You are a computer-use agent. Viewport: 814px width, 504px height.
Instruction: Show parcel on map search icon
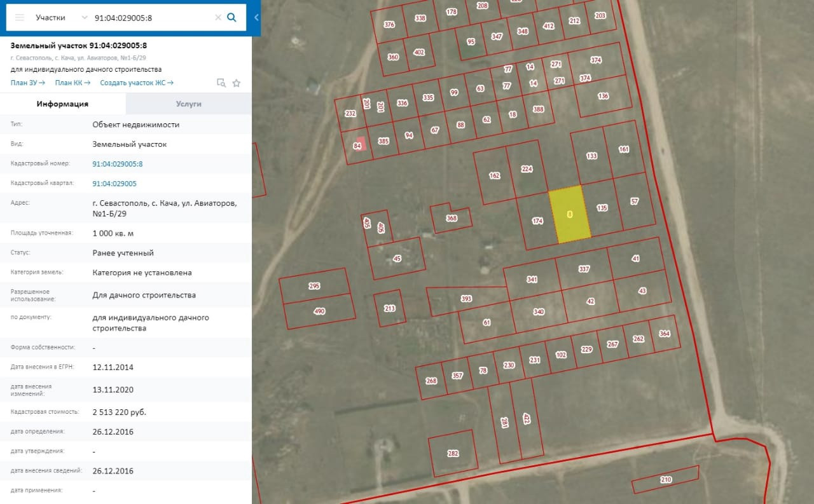(221, 83)
